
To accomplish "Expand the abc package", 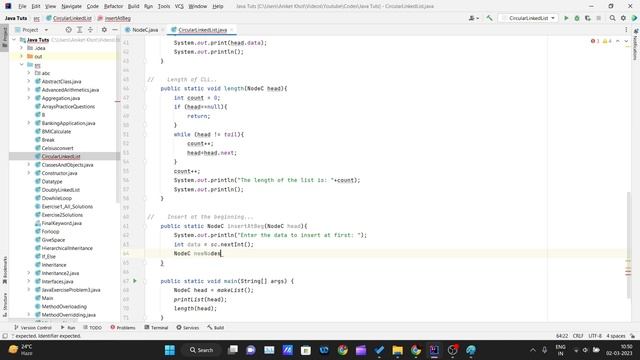I will [x=29, y=73].
